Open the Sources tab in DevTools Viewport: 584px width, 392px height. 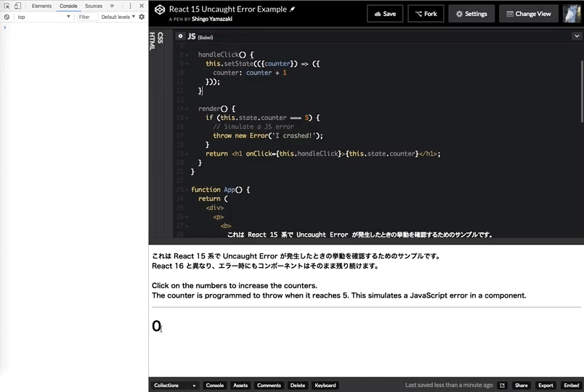(x=94, y=6)
